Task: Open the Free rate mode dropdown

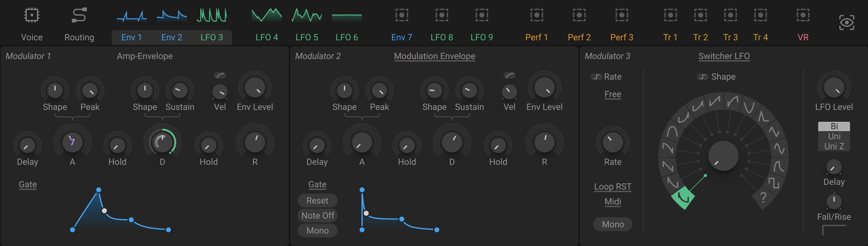Action: [613, 94]
